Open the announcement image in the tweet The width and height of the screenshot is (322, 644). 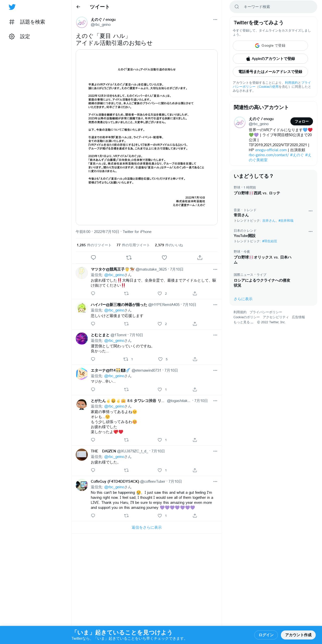[x=147, y=137]
